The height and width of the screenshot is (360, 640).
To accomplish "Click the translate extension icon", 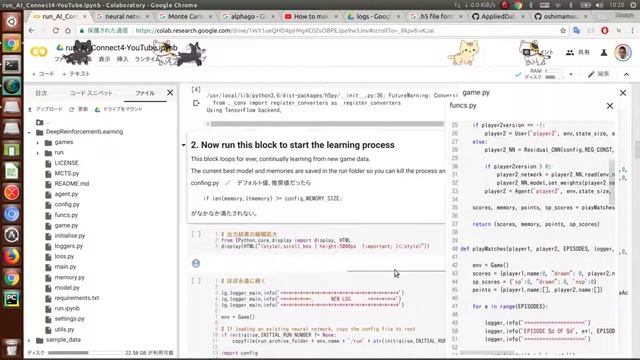I will 577,31.
